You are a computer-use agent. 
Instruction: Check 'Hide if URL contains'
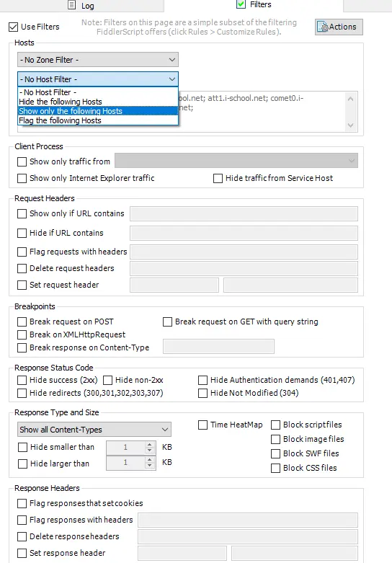(22, 233)
